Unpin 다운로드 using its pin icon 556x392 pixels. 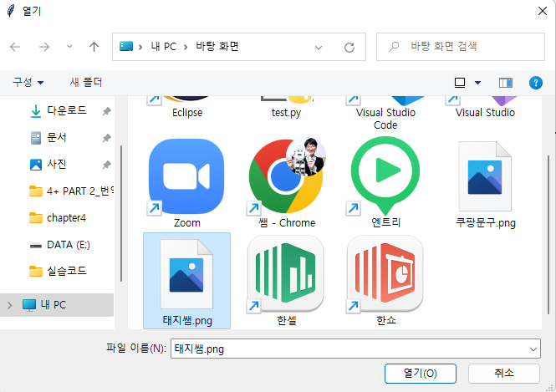[x=106, y=111]
